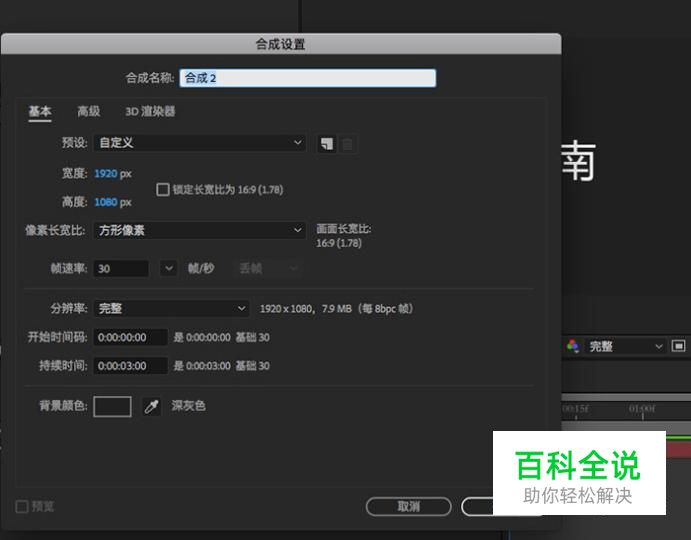Viewport: 691px width, 540px height.
Task: Click the 高度 value 1080
Action: [x=106, y=202]
